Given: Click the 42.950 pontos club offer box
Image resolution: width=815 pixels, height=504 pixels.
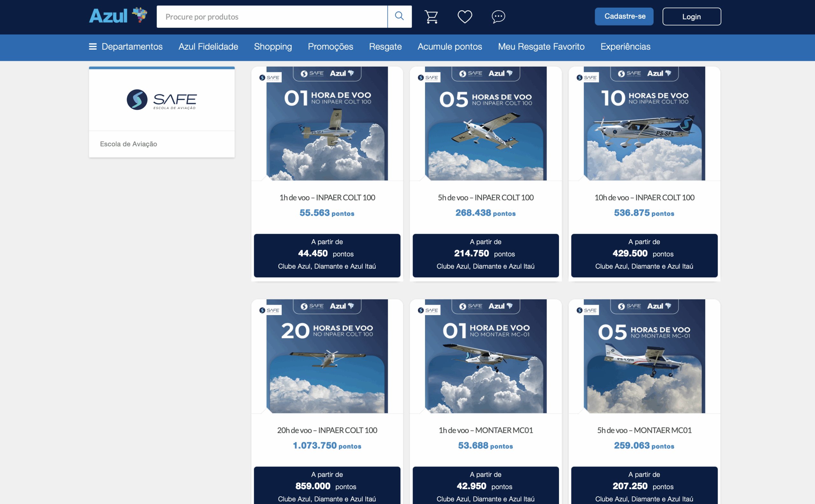Looking at the screenshot, I should pyautogui.click(x=486, y=485).
